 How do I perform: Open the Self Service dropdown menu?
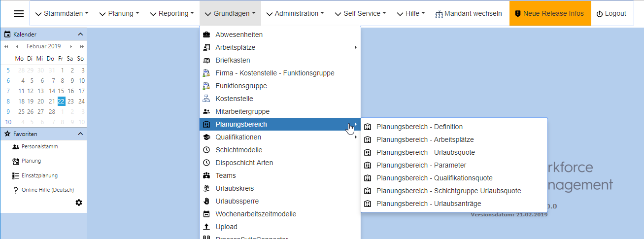pyautogui.click(x=360, y=13)
